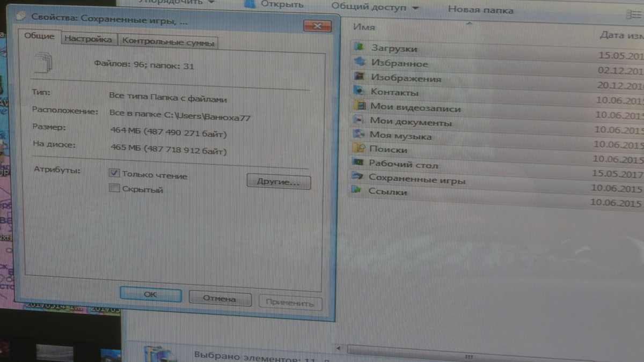Click the 464 МБ size value
The image size is (644, 362).
click(x=167, y=133)
